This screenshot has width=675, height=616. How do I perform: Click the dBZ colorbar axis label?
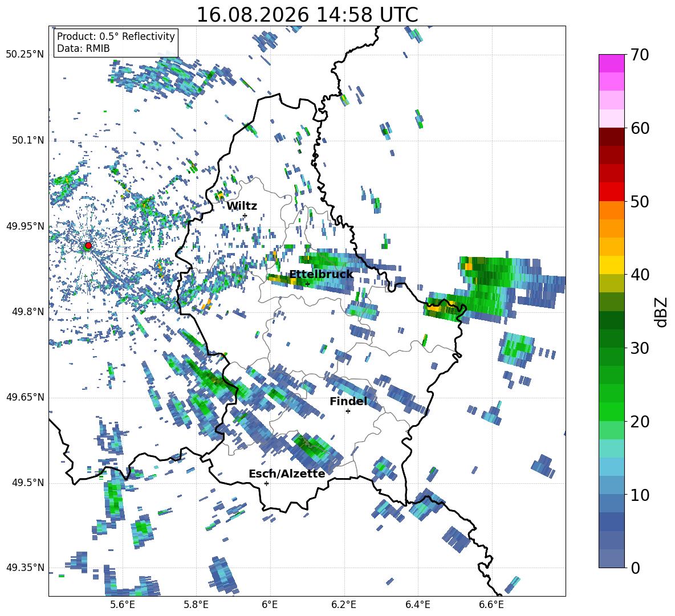point(662,312)
